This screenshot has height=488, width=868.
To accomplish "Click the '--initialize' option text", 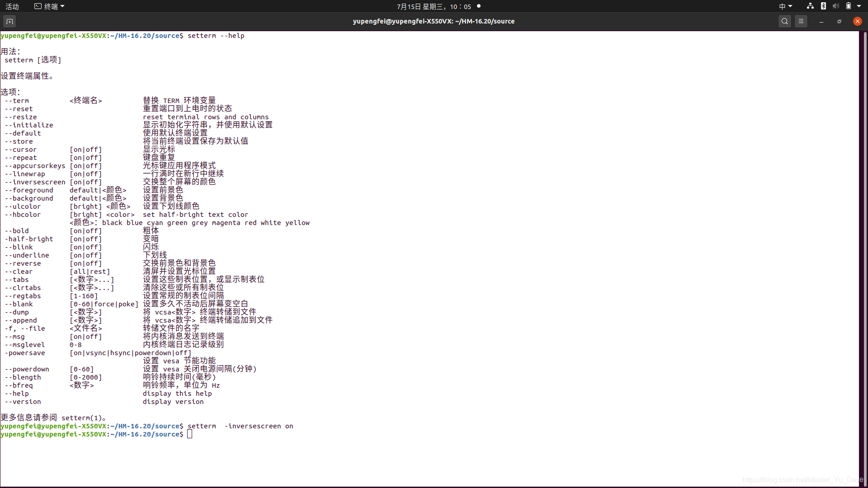I will pyautogui.click(x=29, y=125).
